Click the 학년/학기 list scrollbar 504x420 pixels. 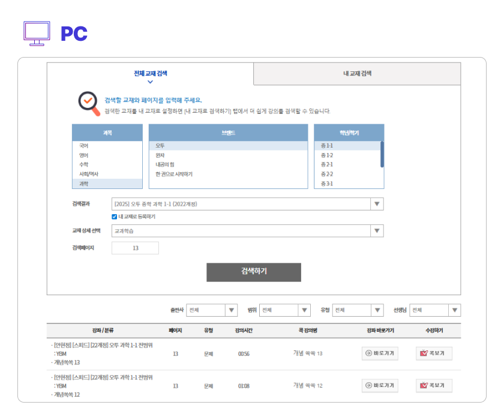click(382, 154)
